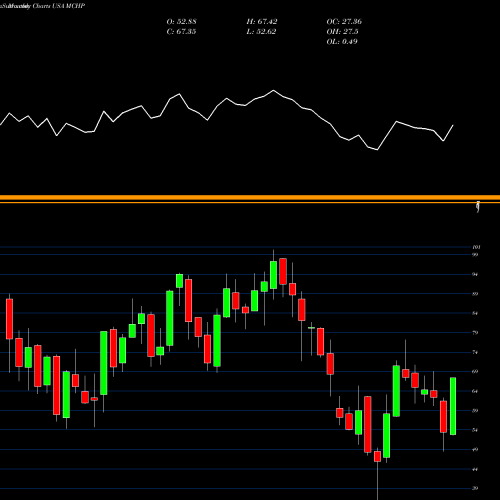500x500 pixels.
Task: Click the '99' price axis label
Action: pos(475,255)
